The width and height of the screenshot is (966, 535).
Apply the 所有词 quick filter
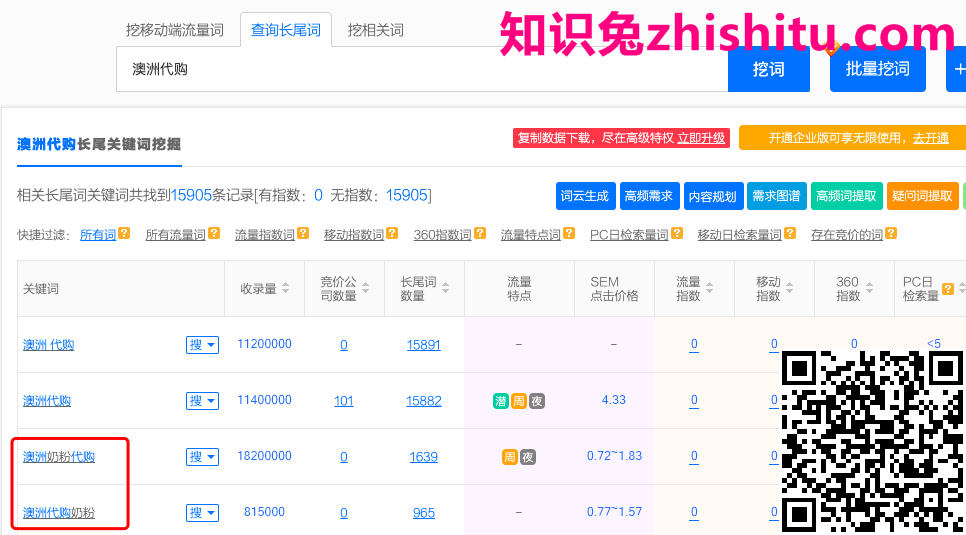coord(98,235)
